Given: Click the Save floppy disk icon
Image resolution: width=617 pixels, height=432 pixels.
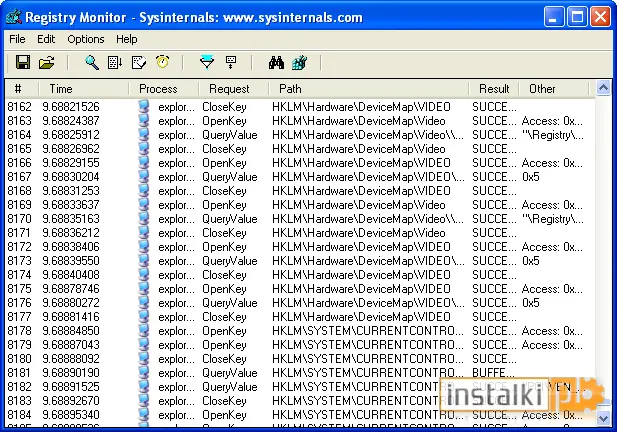Looking at the screenshot, I should [23, 62].
